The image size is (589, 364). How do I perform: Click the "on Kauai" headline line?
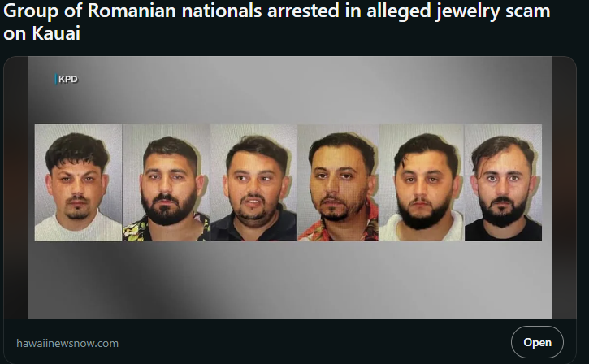tap(41, 33)
